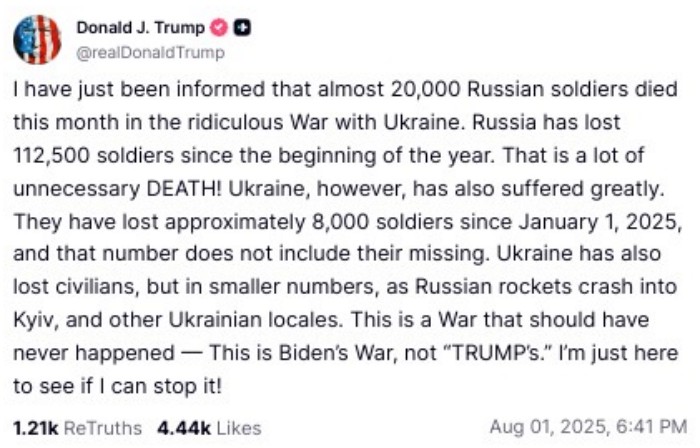This screenshot has height=448, width=700.
Task: Open the flag-themed profile avatar
Action: tap(37, 40)
